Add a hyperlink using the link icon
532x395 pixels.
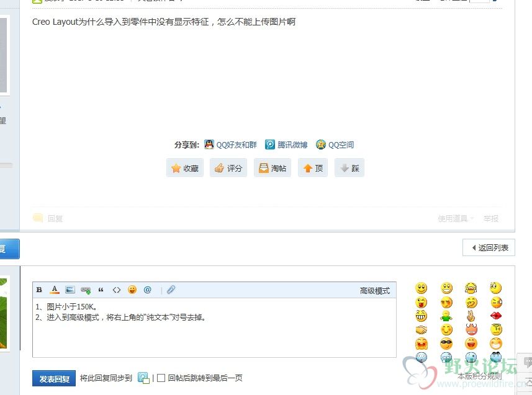(x=86, y=290)
